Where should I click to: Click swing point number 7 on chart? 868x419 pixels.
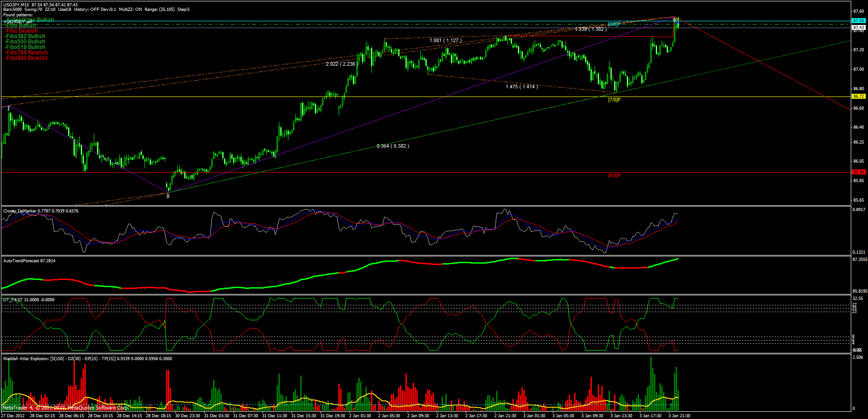click(x=9, y=109)
